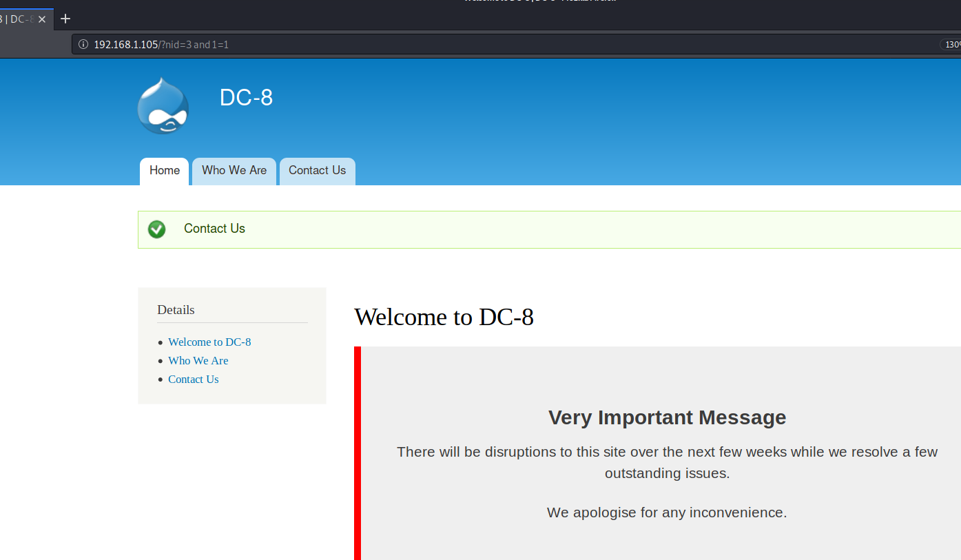Click the green checkmark status icon
The width and height of the screenshot is (961, 560).
(x=157, y=229)
